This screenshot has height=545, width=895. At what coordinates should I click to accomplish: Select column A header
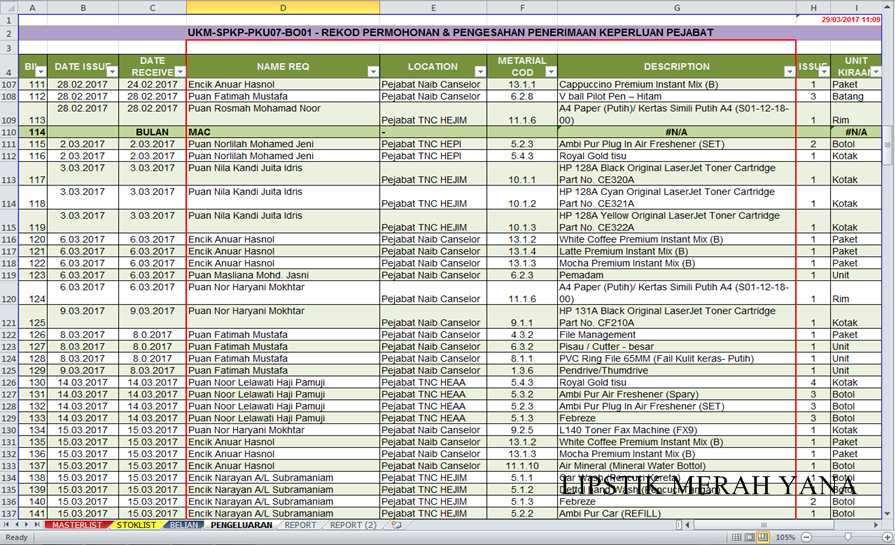coord(33,7)
